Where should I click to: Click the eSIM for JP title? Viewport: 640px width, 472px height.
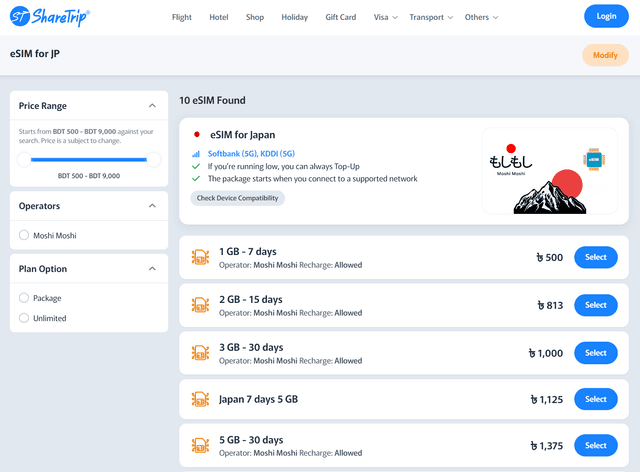point(35,54)
